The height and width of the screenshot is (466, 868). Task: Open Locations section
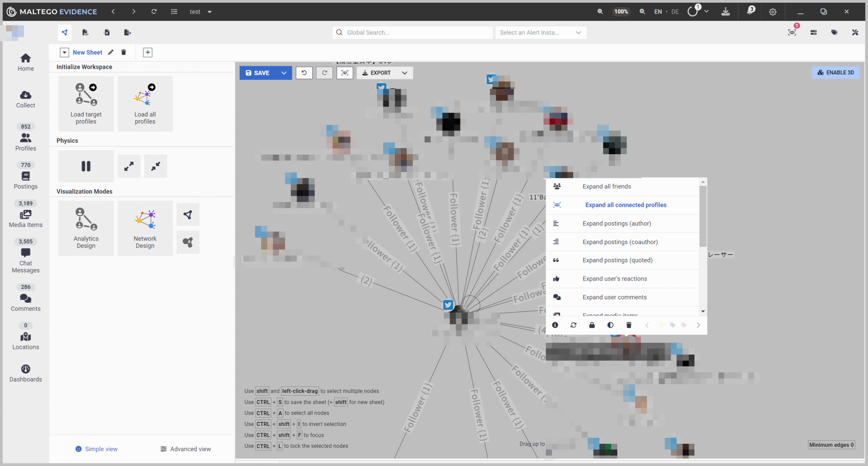(25, 336)
